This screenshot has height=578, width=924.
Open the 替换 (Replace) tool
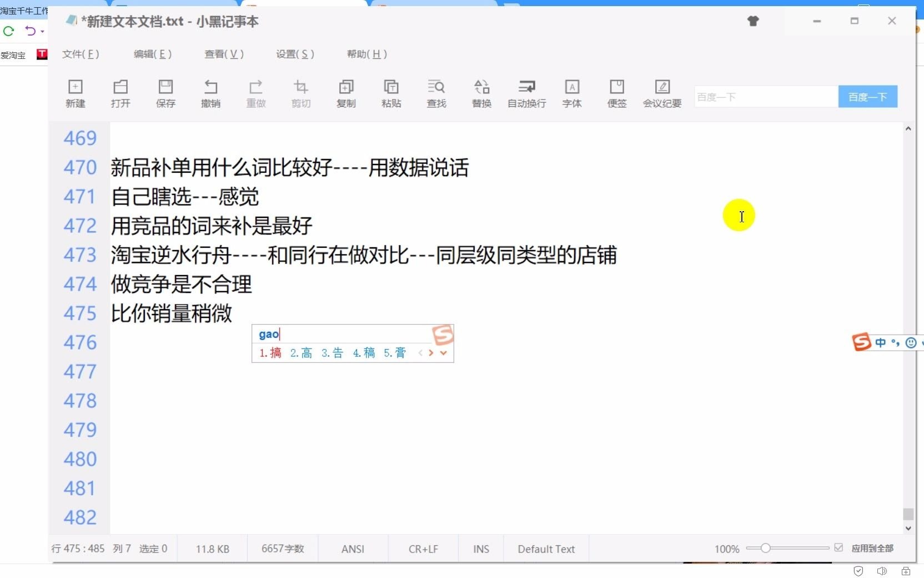(481, 93)
